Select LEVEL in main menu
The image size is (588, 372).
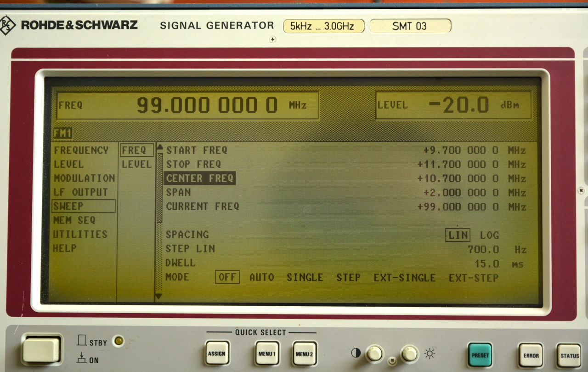[x=68, y=164]
